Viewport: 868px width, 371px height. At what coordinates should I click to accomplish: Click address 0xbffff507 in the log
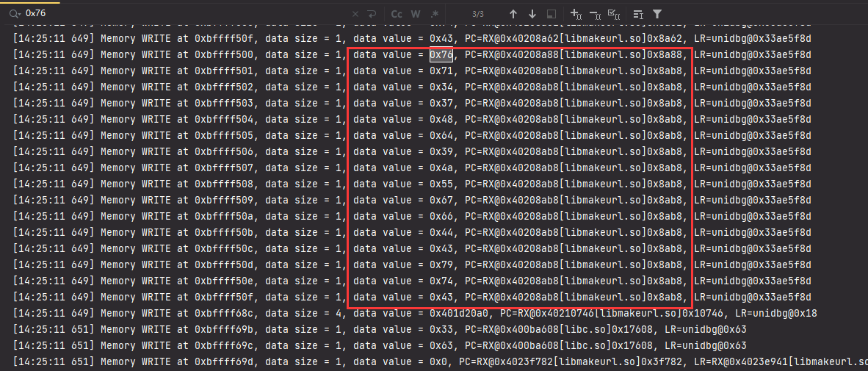[x=225, y=168]
